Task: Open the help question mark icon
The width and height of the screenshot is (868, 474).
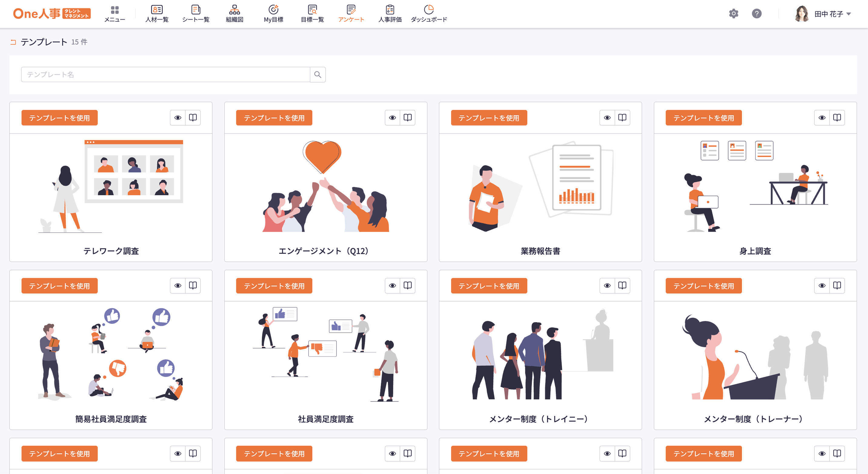Action: point(757,13)
